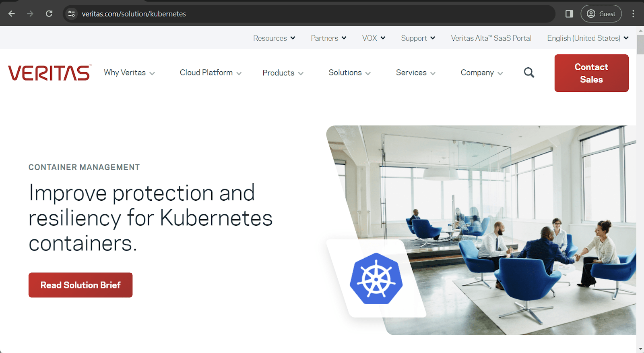The height and width of the screenshot is (353, 644).
Task: Expand the Resources dropdown
Action: tap(274, 38)
